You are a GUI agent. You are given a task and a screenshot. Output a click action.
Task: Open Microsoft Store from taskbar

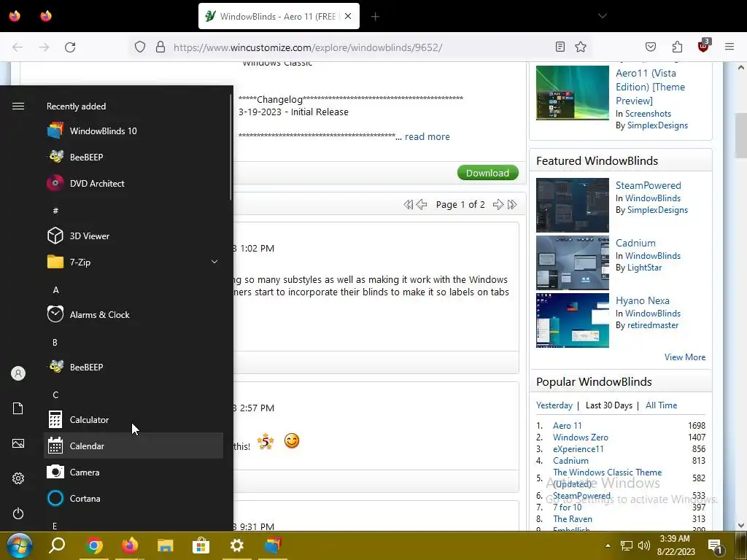(x=201, y=545)
